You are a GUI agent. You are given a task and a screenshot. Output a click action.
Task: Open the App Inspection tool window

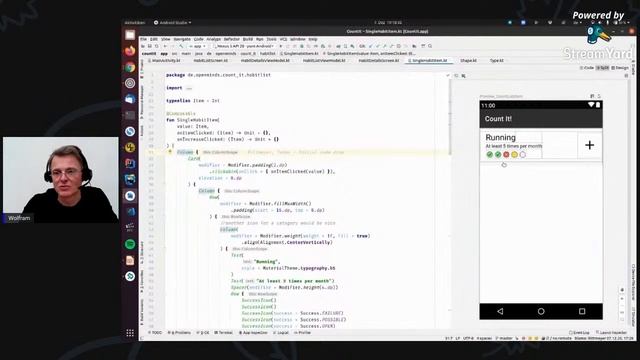tap(253, 333)
